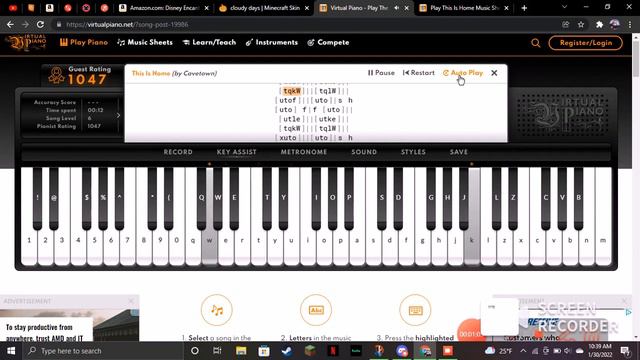Open the browser extensions puzzle icon
640x360 pixels.
pos(599,24)
